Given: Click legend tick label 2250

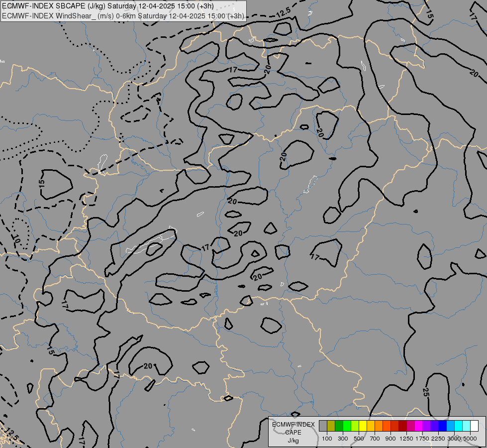Looking at the screenshot, I should tap(438, 439).
